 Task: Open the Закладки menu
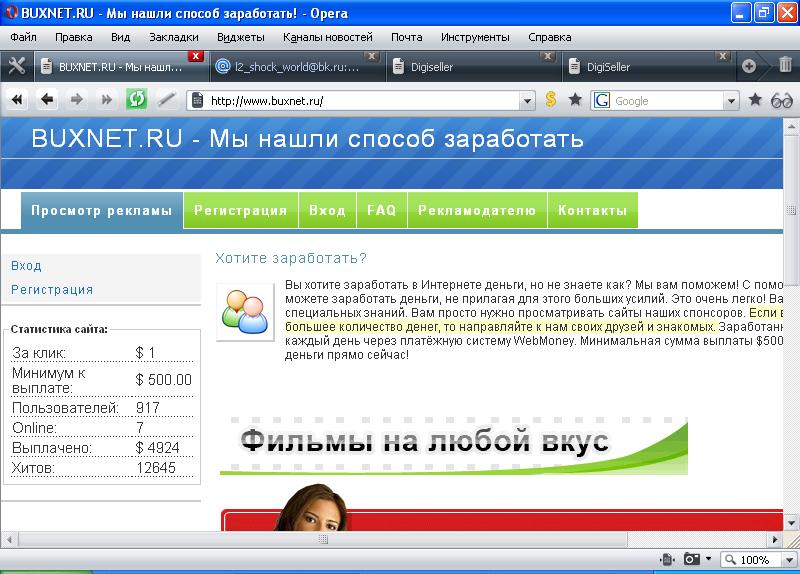click(174, 37)
